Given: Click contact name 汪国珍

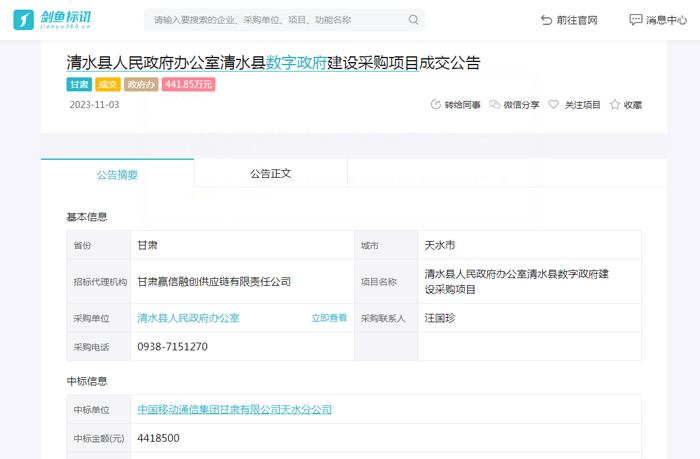Looking at the screenshot, I should 440,318.
